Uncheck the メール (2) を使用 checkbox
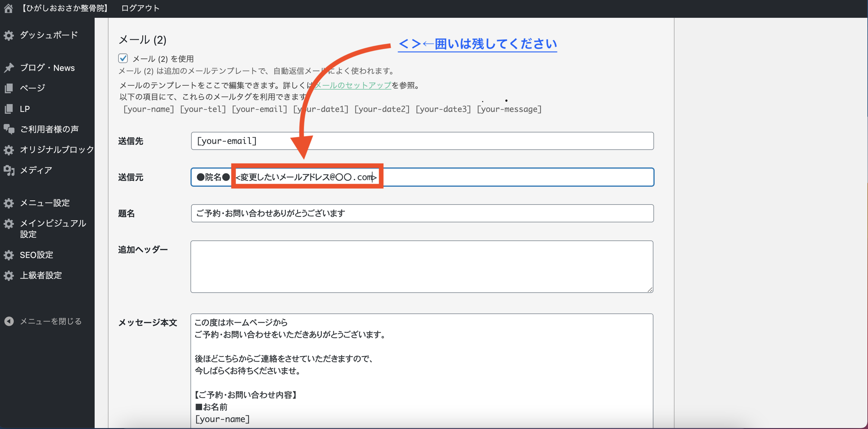 [x=123, y=58]
